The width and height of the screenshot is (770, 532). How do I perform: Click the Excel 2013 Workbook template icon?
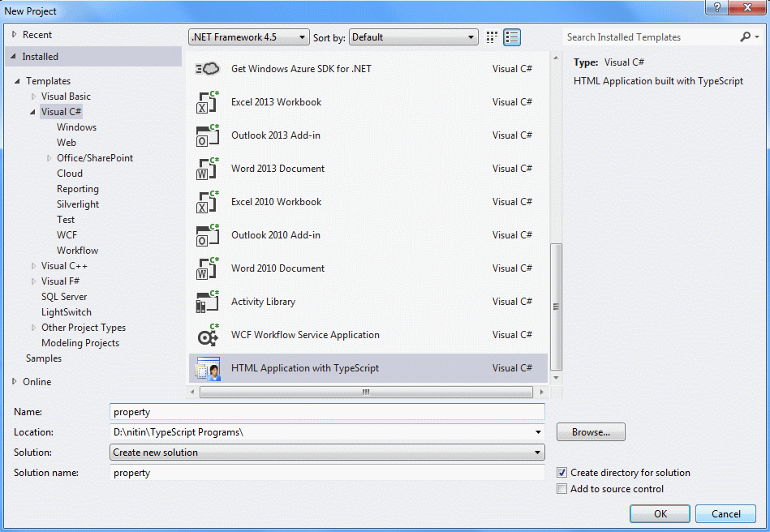click(x=207, y=102)
